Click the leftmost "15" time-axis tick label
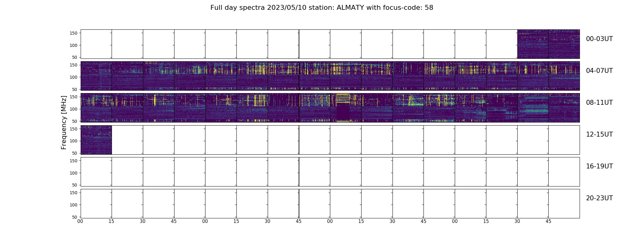The width and height of the screenshot is (644, 245). (x=111, y=221)
